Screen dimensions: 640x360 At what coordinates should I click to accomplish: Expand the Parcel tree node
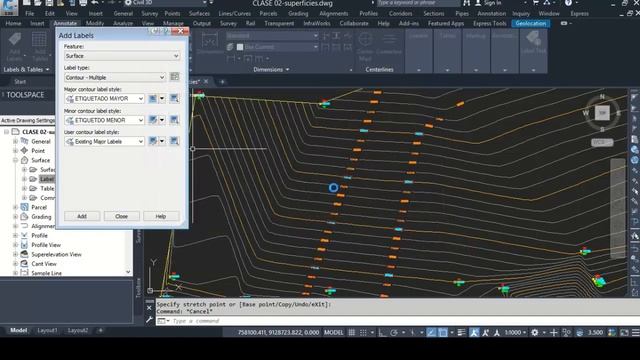pyautogui.click(x=16, y=207)
